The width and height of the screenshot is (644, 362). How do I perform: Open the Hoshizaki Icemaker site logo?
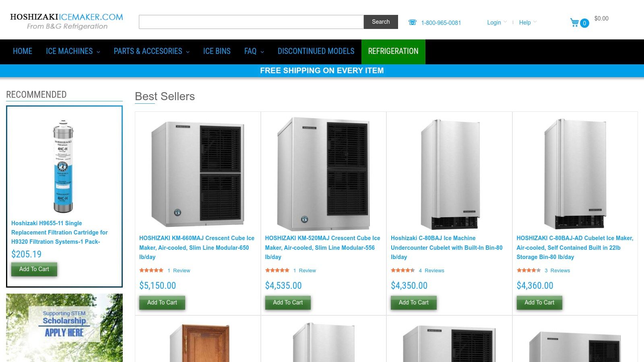click(66, 21)
